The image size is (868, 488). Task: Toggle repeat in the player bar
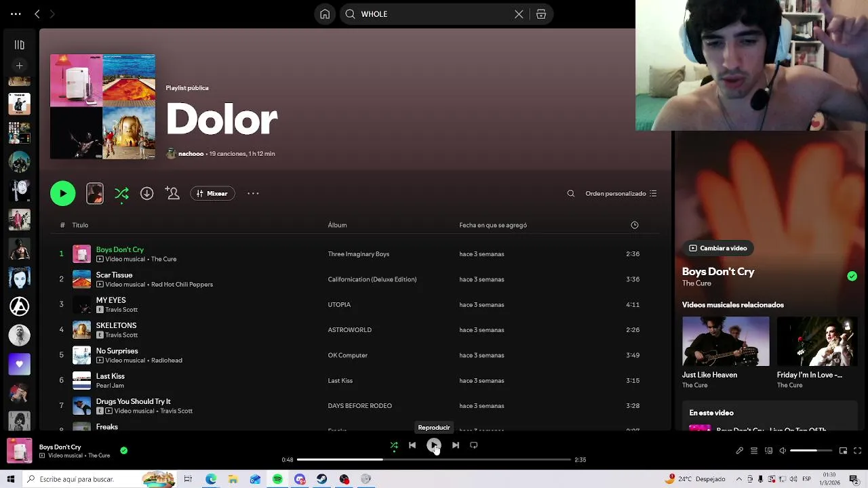pos(474,445)
